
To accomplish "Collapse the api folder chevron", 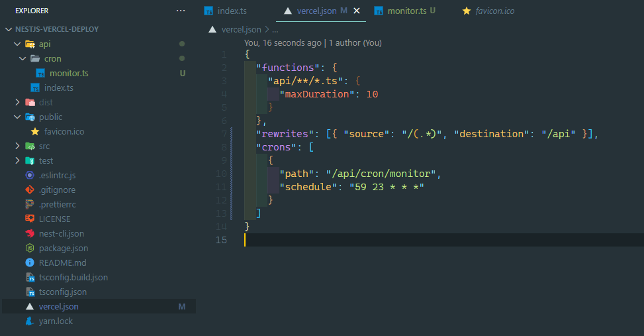I will coord(17,44).
